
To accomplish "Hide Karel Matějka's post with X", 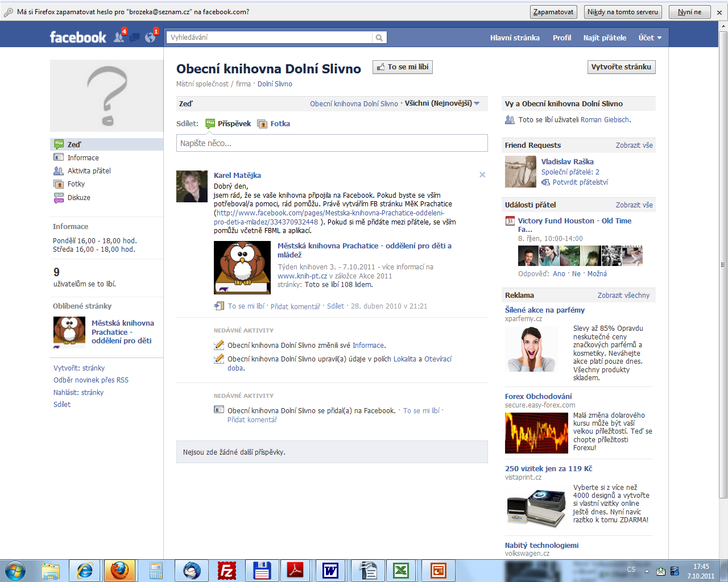I will 482,174.
